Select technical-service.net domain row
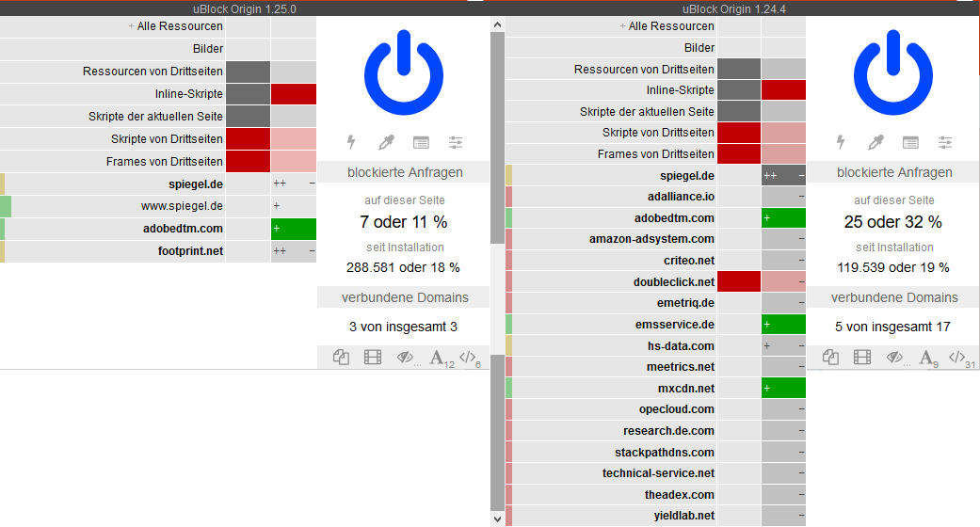Screen dimensions: 980x527 click(x=611, y=473)
